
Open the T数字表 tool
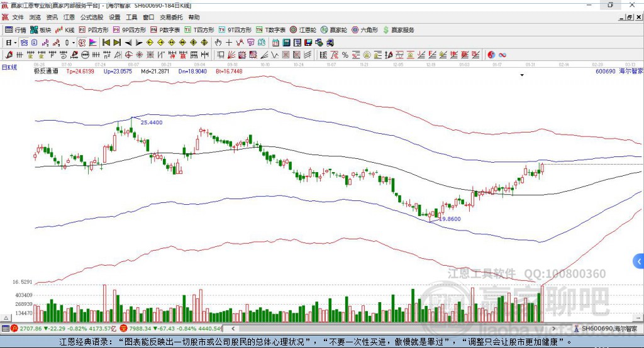pos(270,30)
